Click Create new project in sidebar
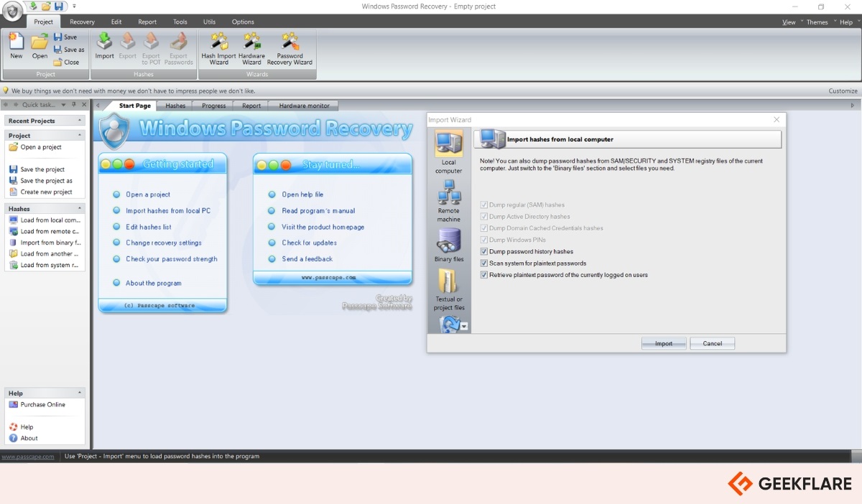The width and height of the screenshot is (862, 504). click(x=41, y=192)
